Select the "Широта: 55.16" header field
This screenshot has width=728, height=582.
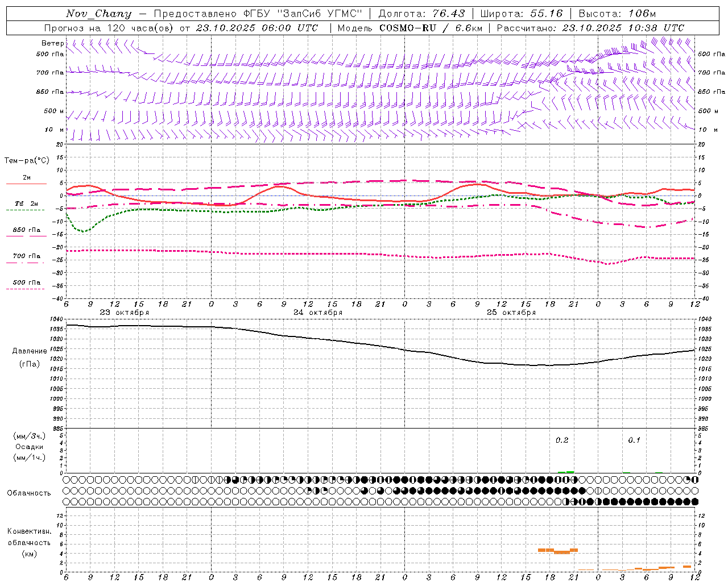pos(521,14)
